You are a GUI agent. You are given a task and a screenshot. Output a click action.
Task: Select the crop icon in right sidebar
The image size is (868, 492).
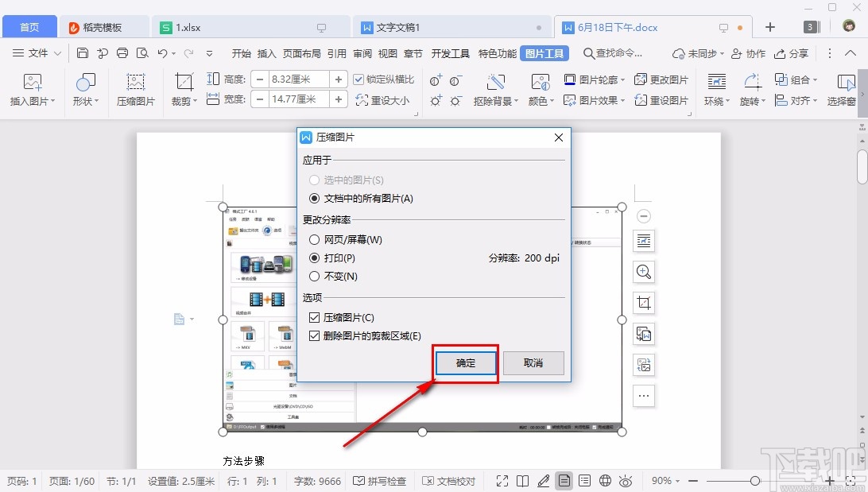644,303
